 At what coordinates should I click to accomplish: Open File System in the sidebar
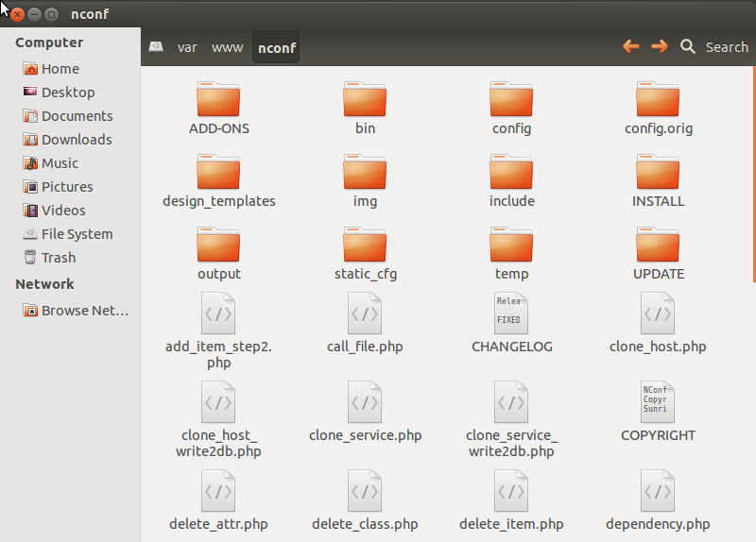coord(76,234)
